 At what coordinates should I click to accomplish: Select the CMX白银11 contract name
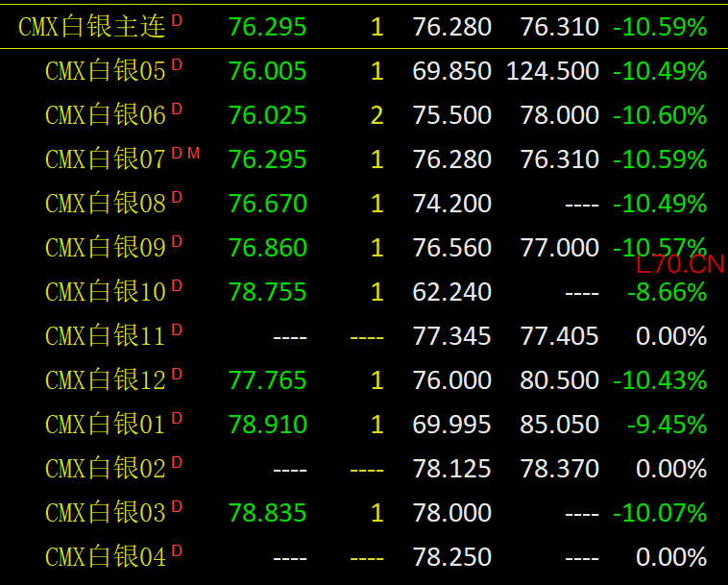(106, 335)
